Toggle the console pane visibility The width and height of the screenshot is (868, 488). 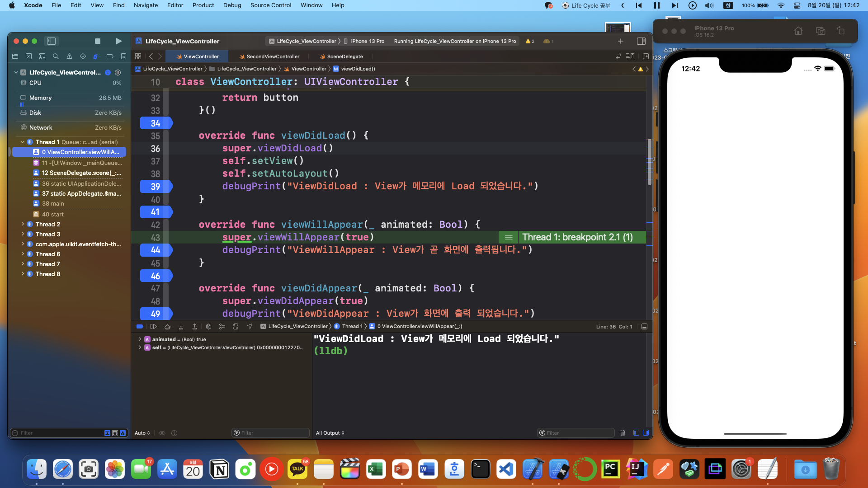click(646, 433)
